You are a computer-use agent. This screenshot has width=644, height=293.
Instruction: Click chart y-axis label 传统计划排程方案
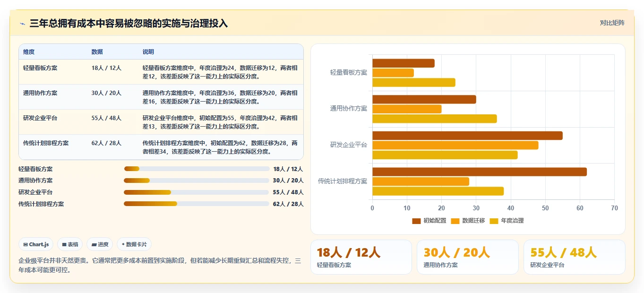coord(343,181)
